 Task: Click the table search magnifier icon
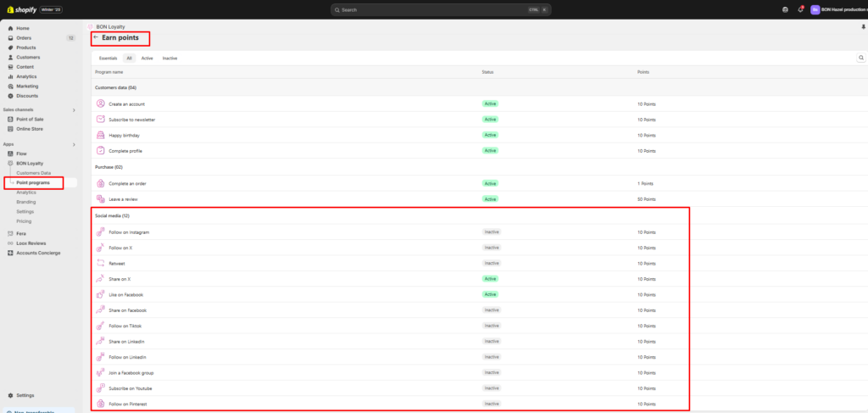(861, 58)
